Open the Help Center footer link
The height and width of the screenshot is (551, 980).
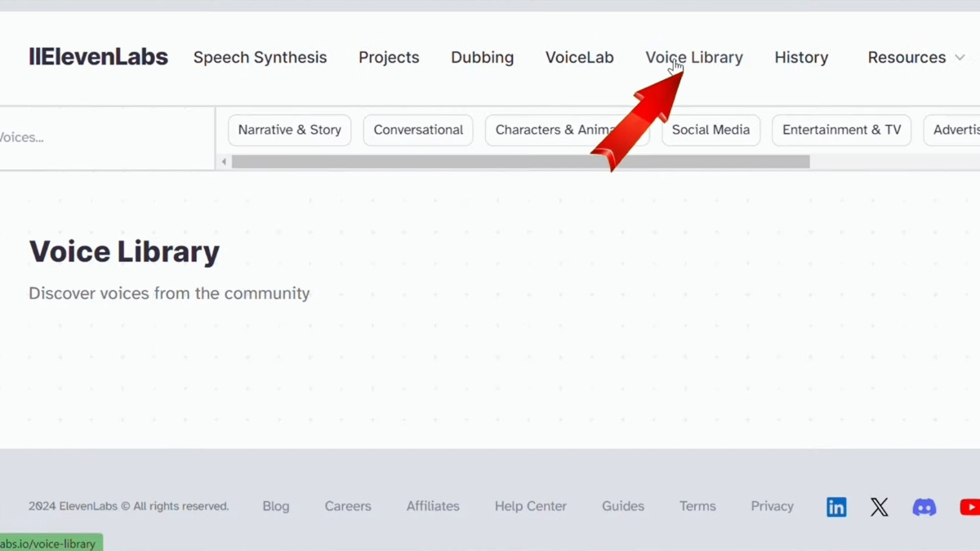point(530,506)
